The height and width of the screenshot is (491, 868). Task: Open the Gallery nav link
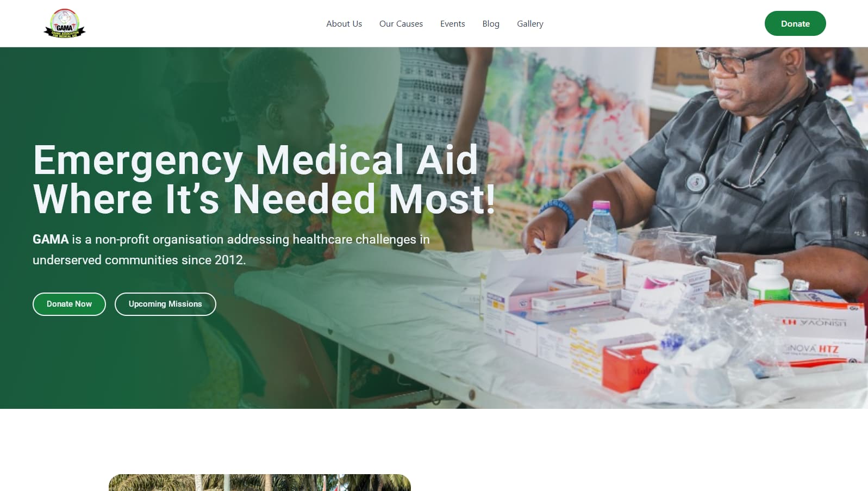530,24
